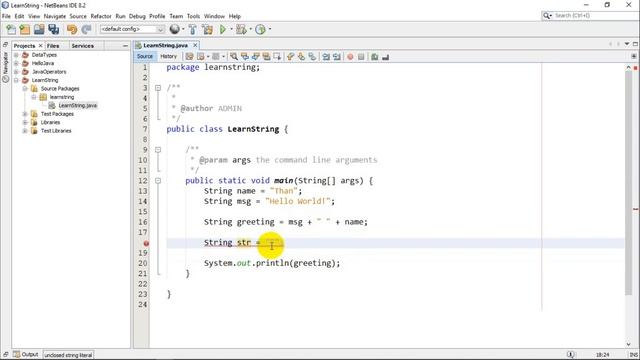Collapse the Javadoc comment fold on line 3
Screen dimensions: 640x360
(x=158, y=88)
